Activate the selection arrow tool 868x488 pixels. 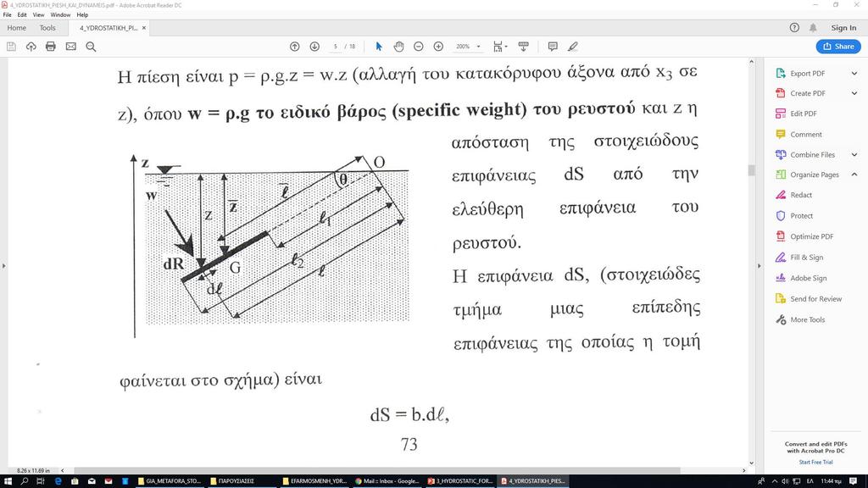pyautogui.click(x=379, y=47)
